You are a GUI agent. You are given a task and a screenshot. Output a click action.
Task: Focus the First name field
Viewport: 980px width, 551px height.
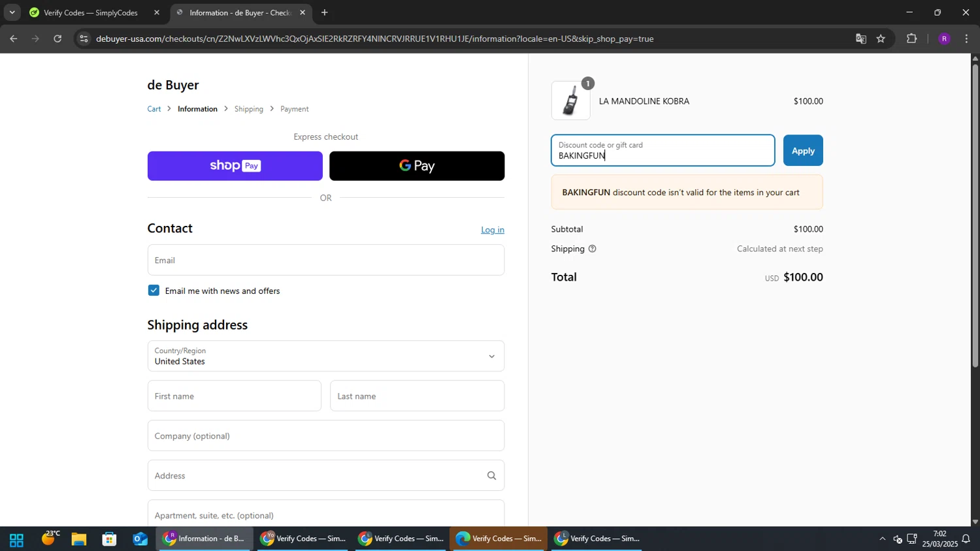(235, 396)
